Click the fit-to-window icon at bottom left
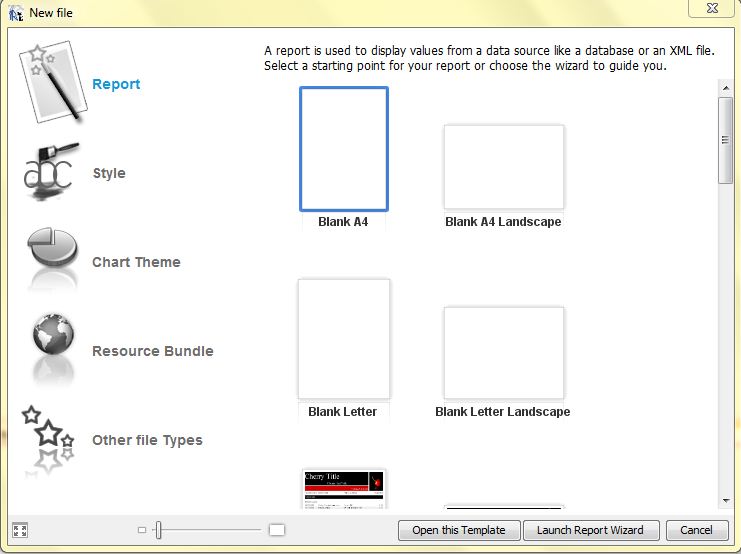 20,530
